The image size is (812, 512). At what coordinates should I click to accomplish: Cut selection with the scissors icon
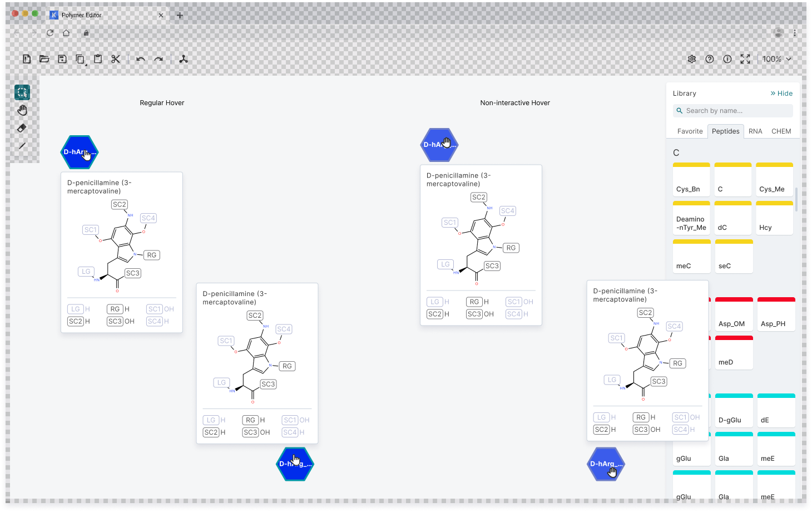[x=116, y=59]
